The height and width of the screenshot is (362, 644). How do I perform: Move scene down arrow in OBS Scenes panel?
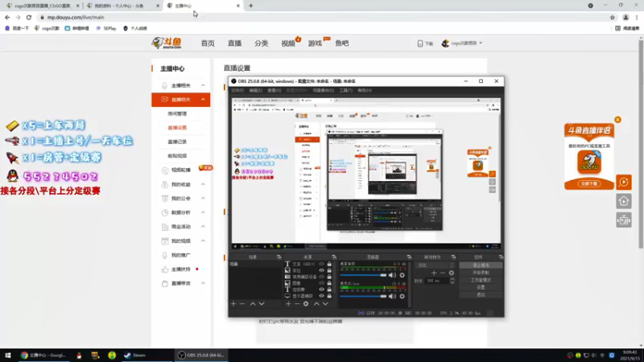[x=262, y=304]
